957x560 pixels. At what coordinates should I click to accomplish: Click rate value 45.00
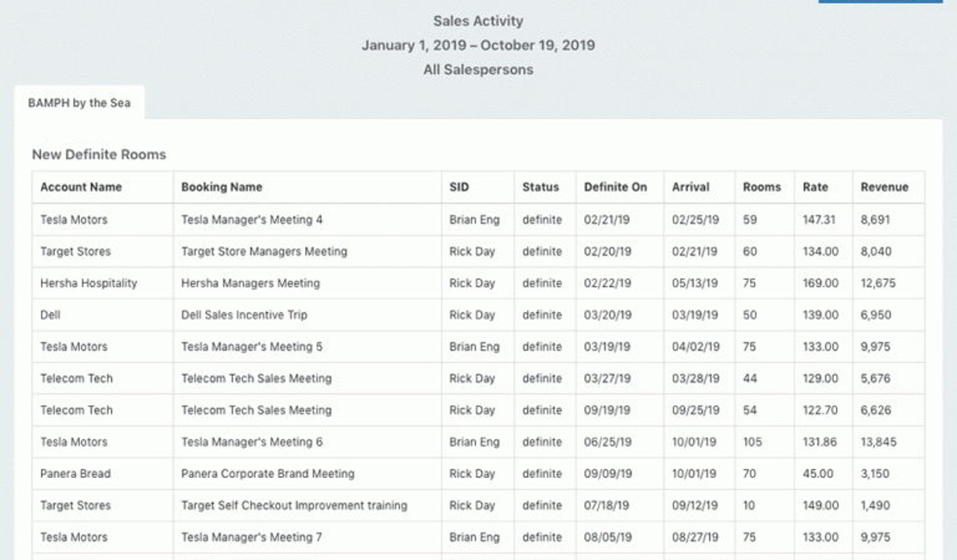[x=818, y=473]
